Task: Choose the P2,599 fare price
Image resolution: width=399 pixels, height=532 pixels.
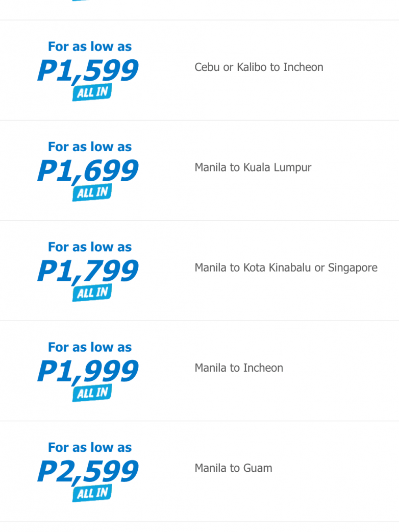Action: coord(88,471)
